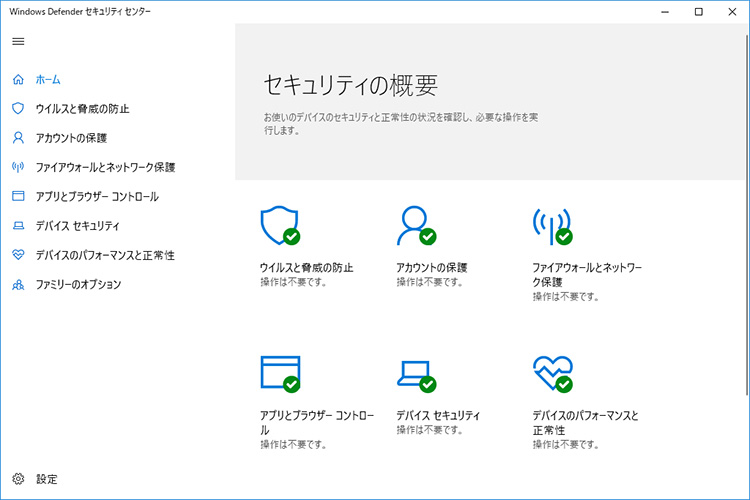Click the browser window icon in sidebar
750x500 pixels.
click(18, 196)
